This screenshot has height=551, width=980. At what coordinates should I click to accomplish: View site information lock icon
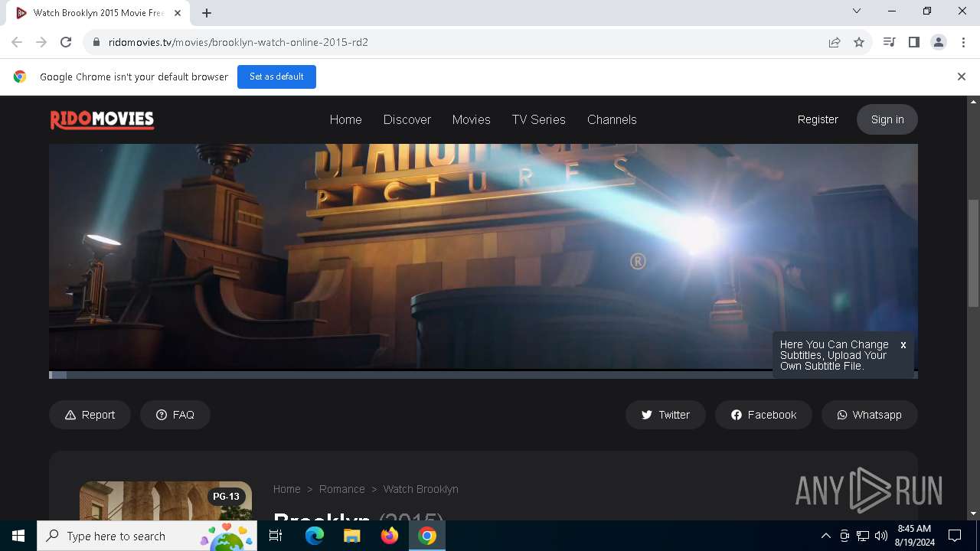click(x=96, y=42)
